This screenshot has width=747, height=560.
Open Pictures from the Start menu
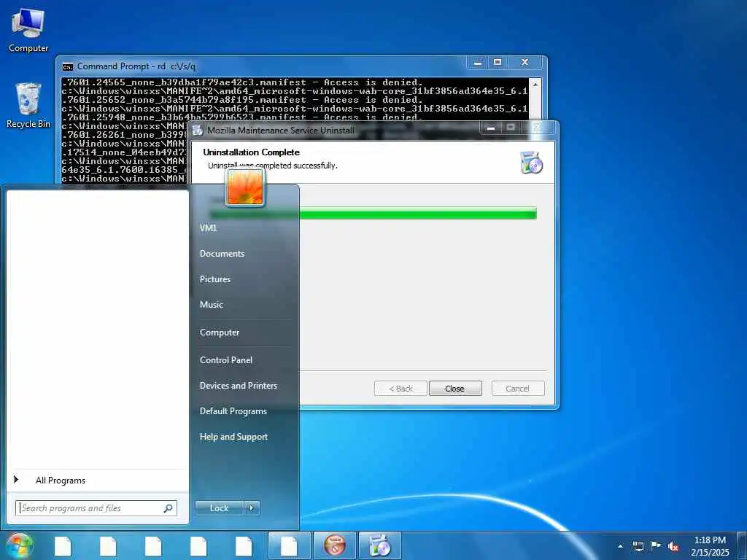click(215, 279)
